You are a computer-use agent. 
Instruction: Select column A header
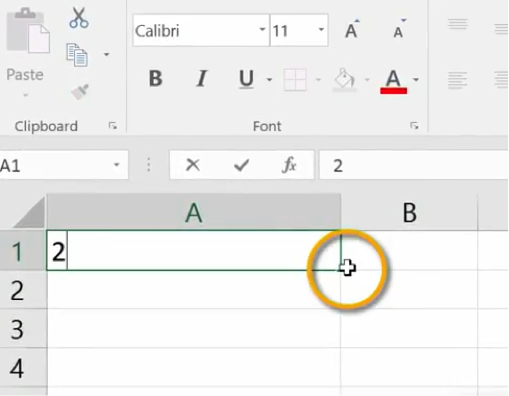tap(194, 212)
